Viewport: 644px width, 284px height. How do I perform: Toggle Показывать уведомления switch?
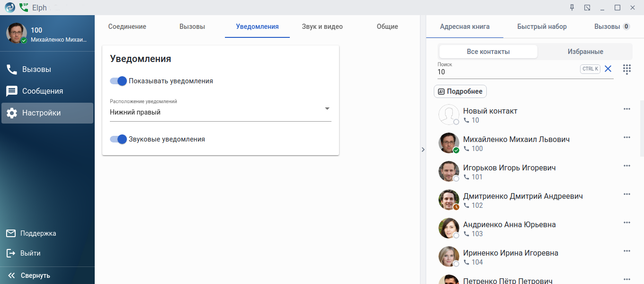(119, 81)
